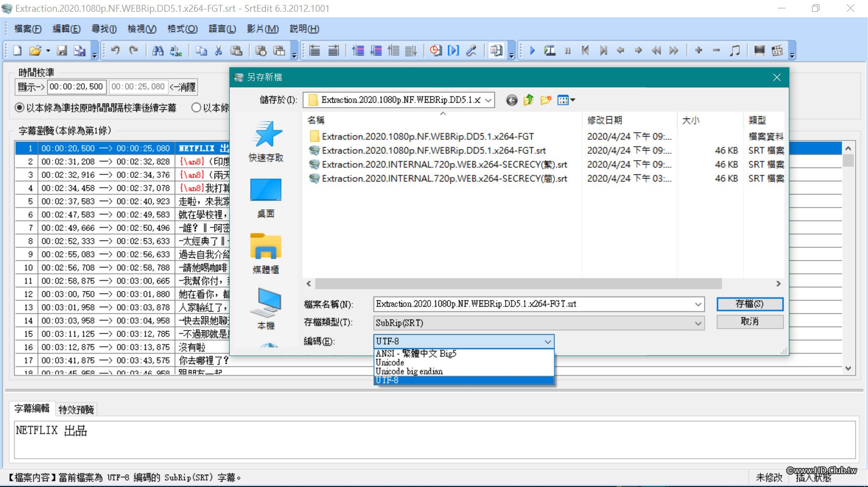Sort files by the 修改日期 column header
The width and height of the screenshot is (868, 487).
(x=630, y=120)
